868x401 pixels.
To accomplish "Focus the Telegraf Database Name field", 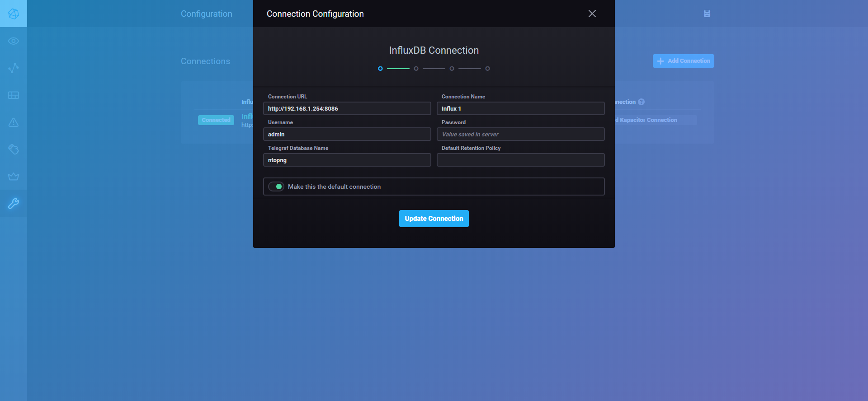I will click(x=347, y=160).
